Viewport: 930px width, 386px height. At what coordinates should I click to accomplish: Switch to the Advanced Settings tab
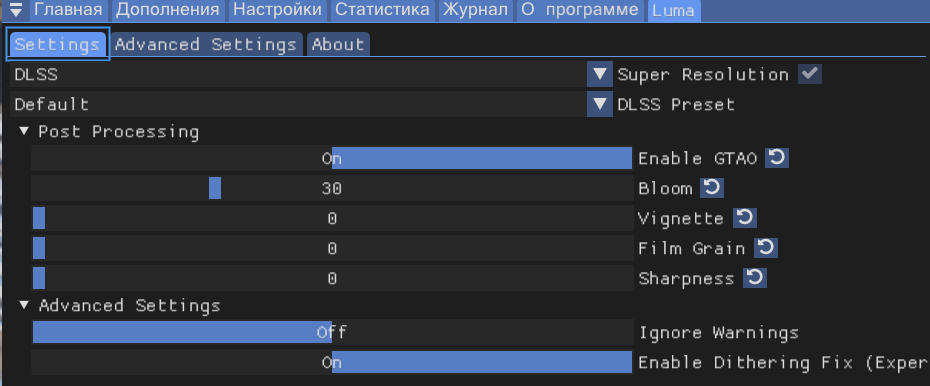206,44
